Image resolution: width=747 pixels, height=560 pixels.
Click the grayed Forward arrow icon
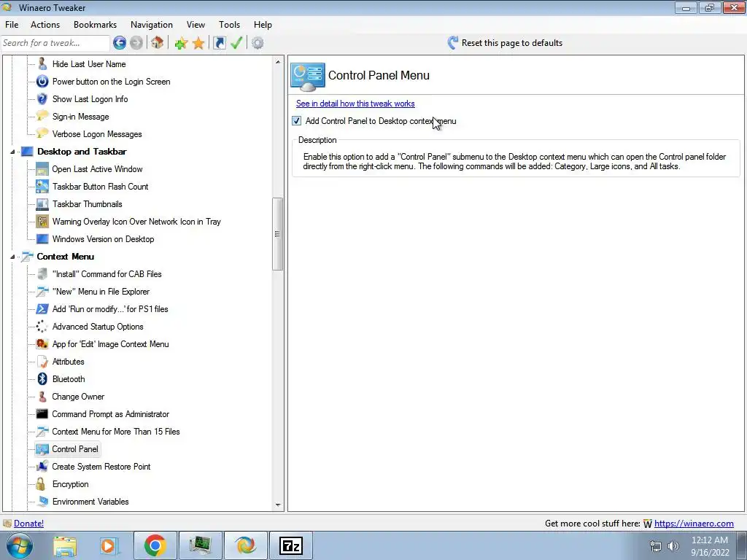coord(136,43)
